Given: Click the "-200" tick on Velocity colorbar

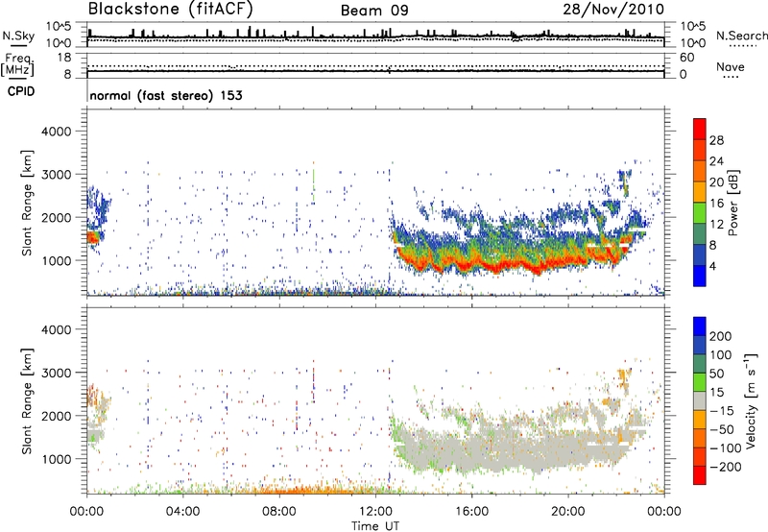Looking at the screenshot, I should 725,467.
